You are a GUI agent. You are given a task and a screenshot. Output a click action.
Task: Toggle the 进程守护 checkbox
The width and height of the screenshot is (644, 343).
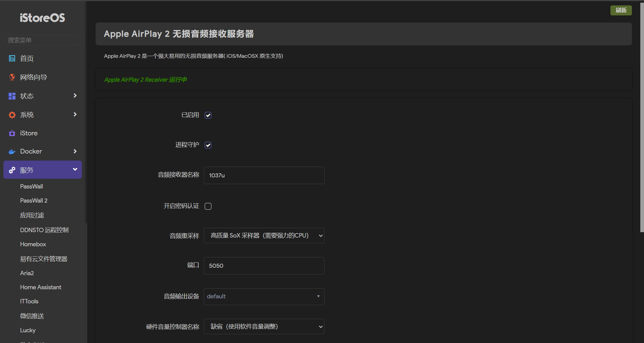(208, 145)
